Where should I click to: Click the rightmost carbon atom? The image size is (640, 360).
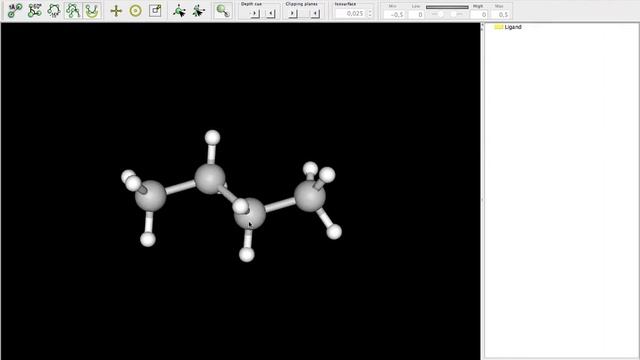310,196
